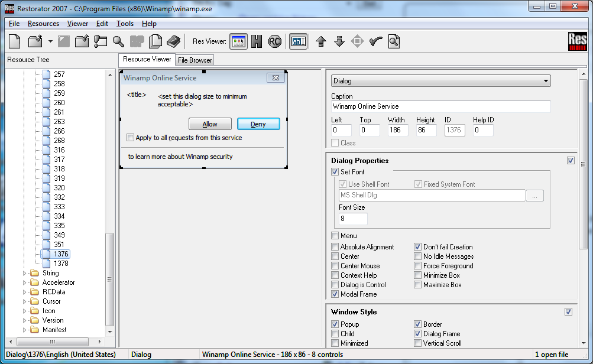Click into the Caption text field

(x=440, y=106)
